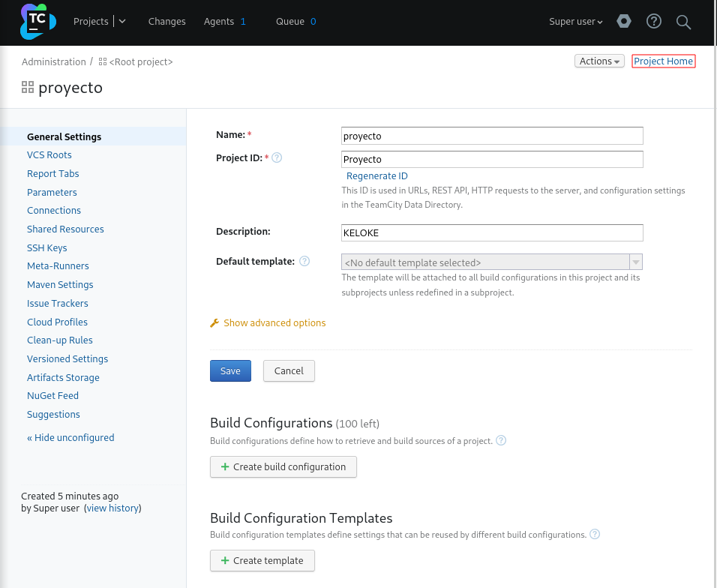Show advanced options
The height and width of the screenshot is (588, 717).
(274, 322)
